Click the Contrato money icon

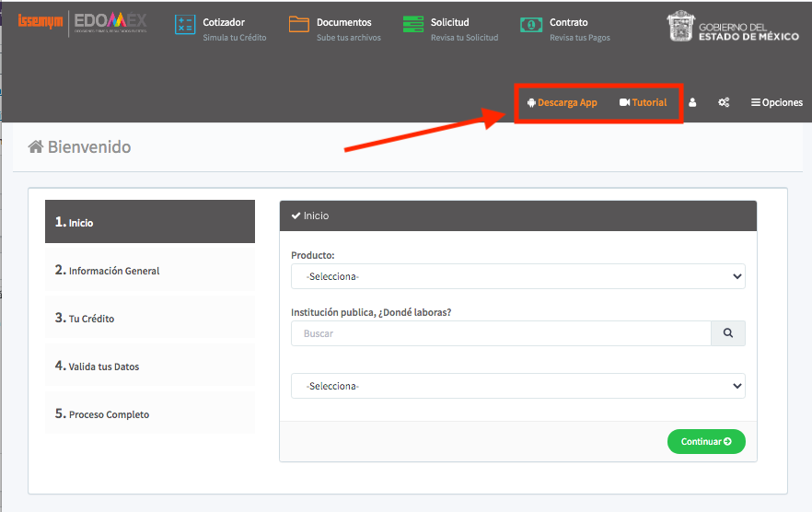click(530, 26)
